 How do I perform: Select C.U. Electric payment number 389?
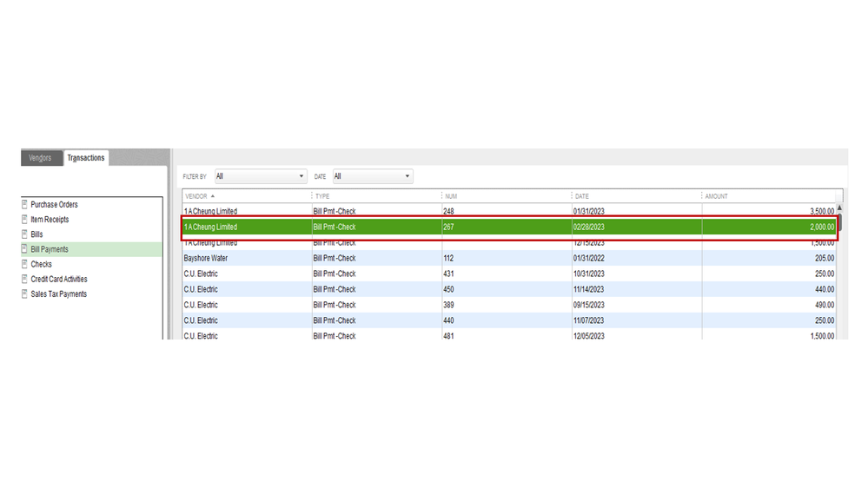(x=509, y=305)
